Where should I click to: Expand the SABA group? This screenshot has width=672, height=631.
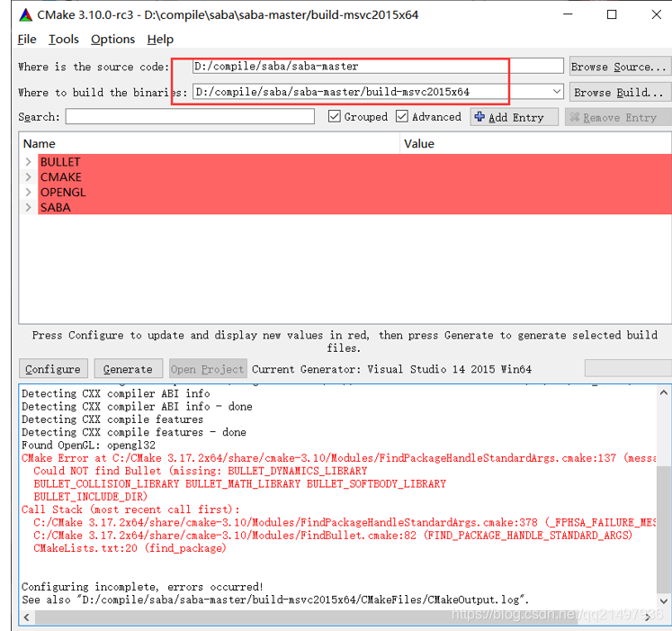point(28,207)
